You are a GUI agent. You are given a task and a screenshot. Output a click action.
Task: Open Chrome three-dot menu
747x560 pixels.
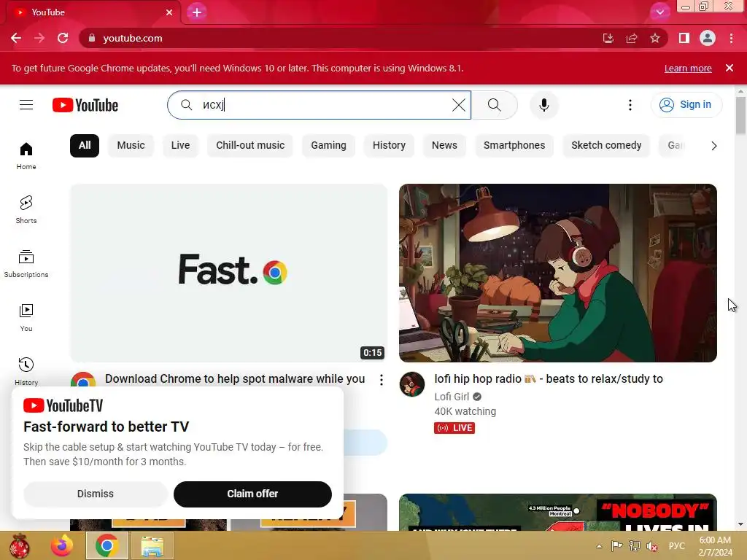point(731,38)
